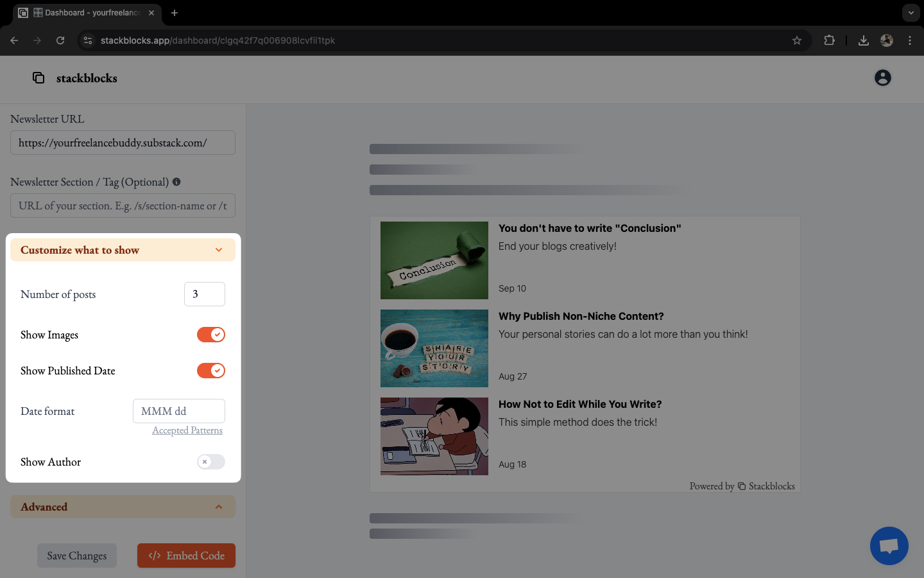Collapse the Customize what to show section

click(123, 250)
